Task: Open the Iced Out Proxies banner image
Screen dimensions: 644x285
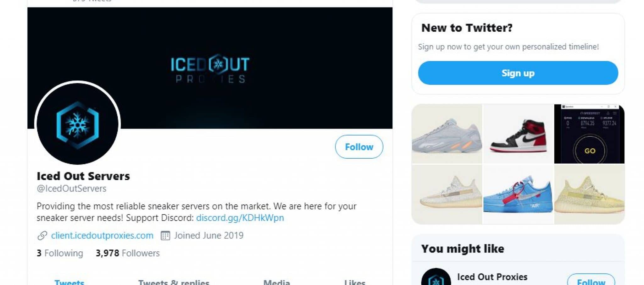Action: [x=210, y=68]
